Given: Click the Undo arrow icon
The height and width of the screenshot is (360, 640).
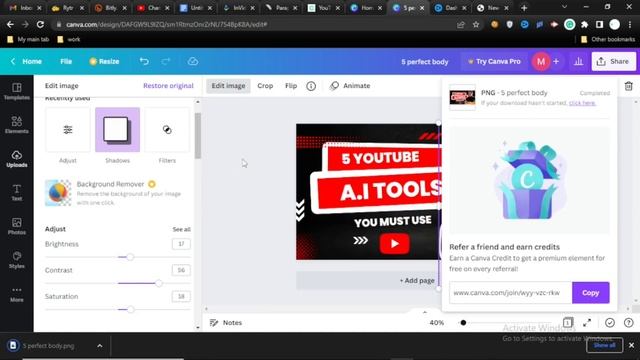Looking at the screenshot, I should (144, 62).
